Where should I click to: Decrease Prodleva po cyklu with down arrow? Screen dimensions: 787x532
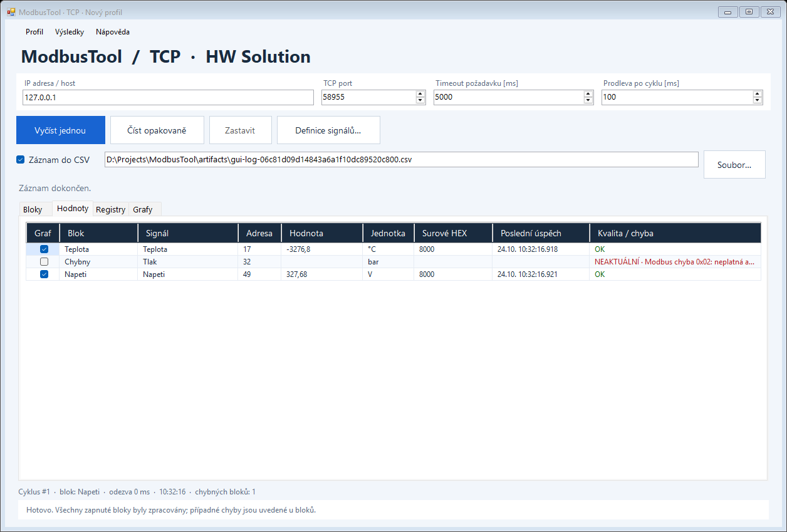[x=758, y=100]
